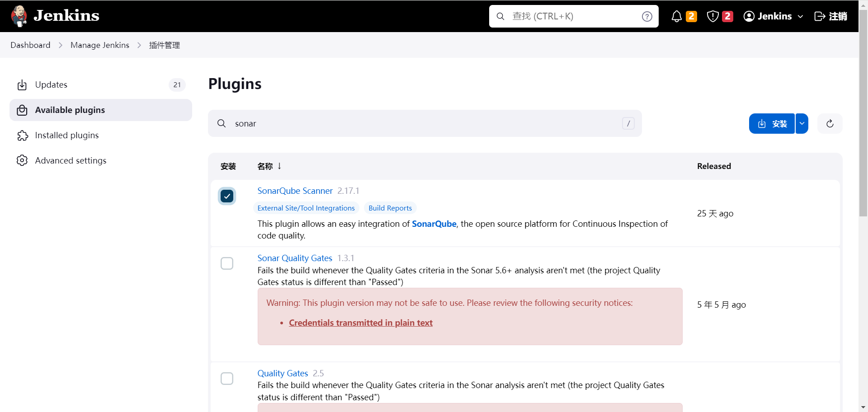
Task: Expand the Jenkins user menu chevron
Action: (801, 16)
